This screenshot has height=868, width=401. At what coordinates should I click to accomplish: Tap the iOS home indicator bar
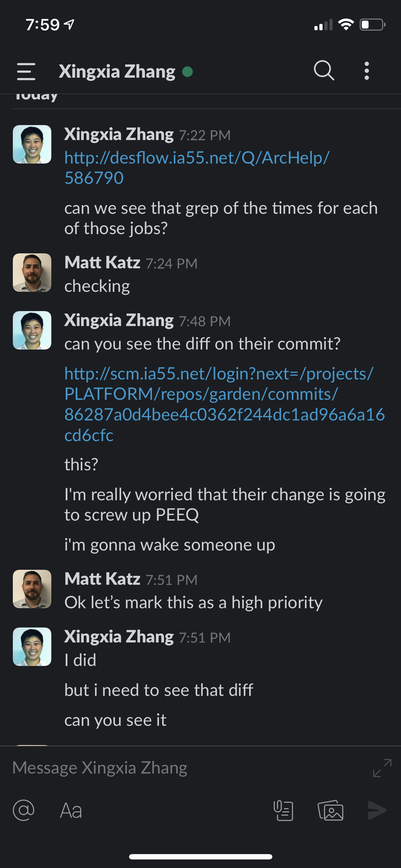pyautogui.click(x=200, y=857)
